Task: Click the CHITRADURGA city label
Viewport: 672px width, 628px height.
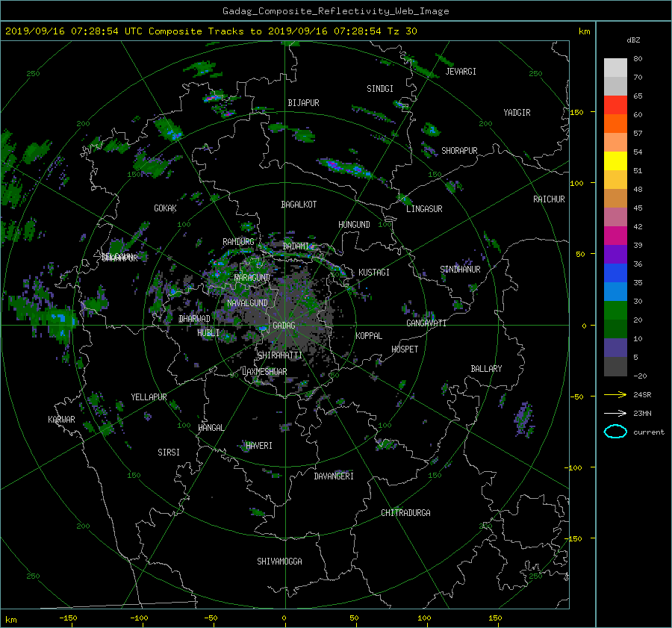Action: 405,513
